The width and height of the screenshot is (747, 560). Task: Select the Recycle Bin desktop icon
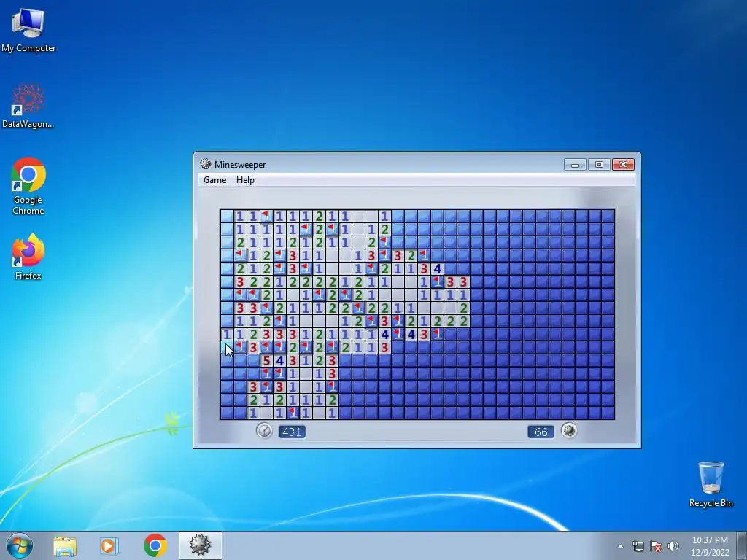(711, 484)
